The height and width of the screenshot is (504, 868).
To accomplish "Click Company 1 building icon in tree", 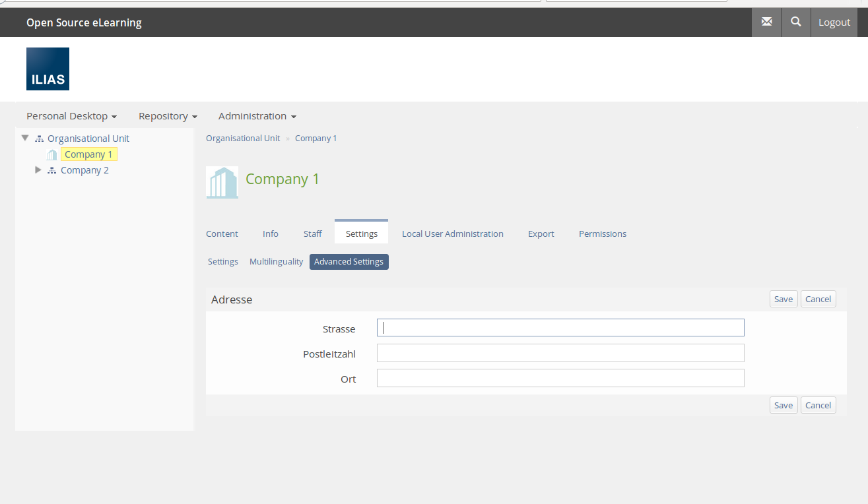I will click(x=51, y=155).
